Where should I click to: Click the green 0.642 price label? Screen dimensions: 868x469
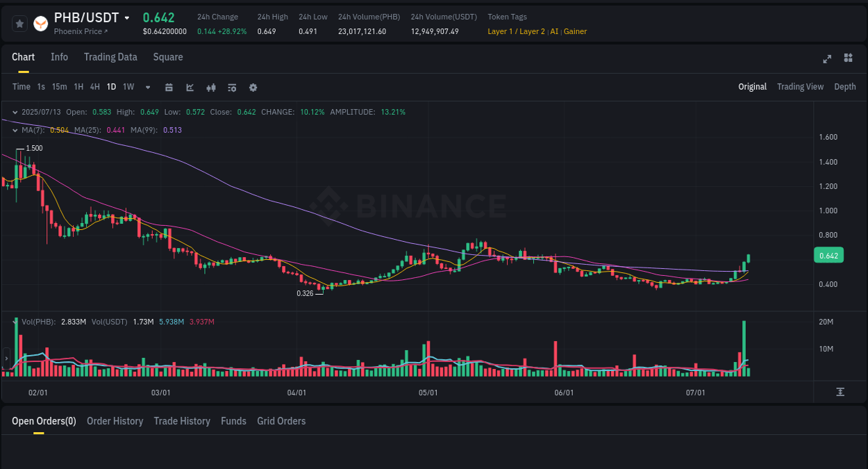pos(828,255)
